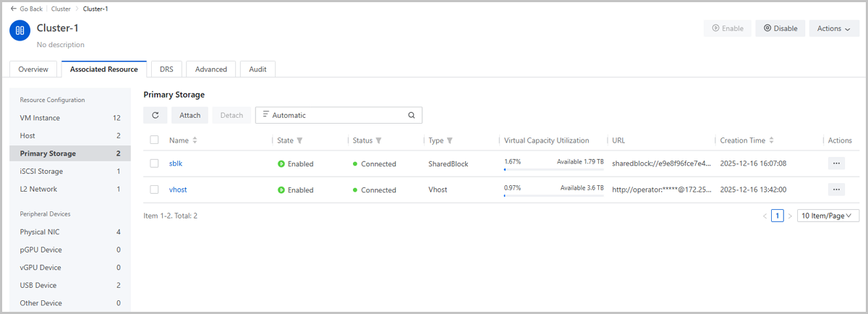Screen dimensions: 868x314
Task: Click the Attach button
Action: (190, 115)
